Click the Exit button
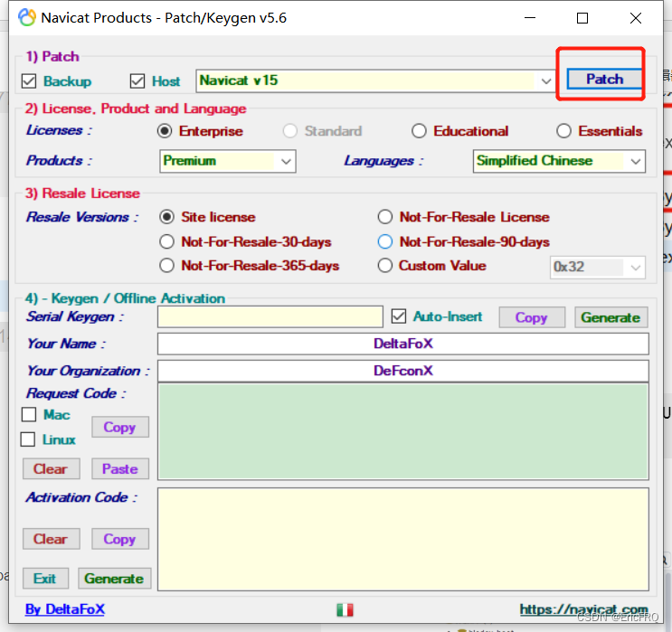The width and height of the screenshot is (672, 632). click(x=45, y=579)
